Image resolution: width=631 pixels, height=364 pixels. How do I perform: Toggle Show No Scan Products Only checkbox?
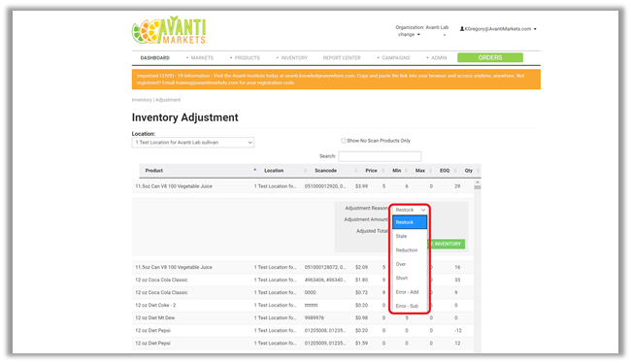pos(344,141)
